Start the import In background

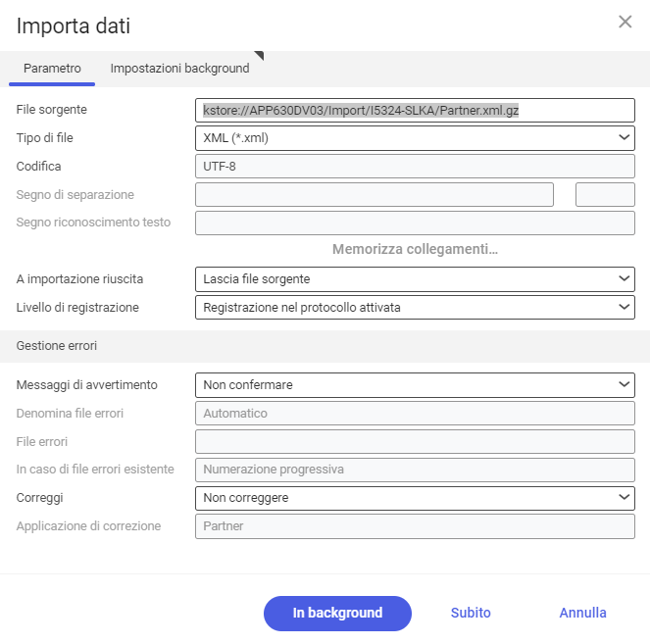coord(337,614)
